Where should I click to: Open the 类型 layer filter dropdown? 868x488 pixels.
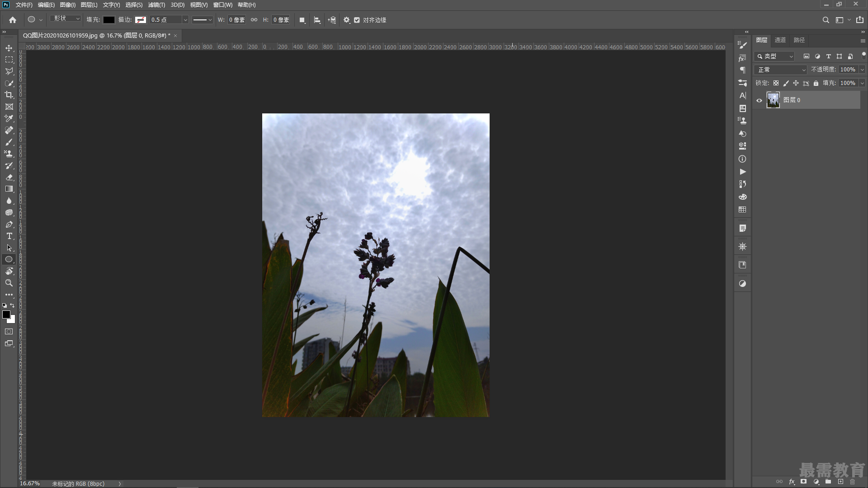click(775, 56)
